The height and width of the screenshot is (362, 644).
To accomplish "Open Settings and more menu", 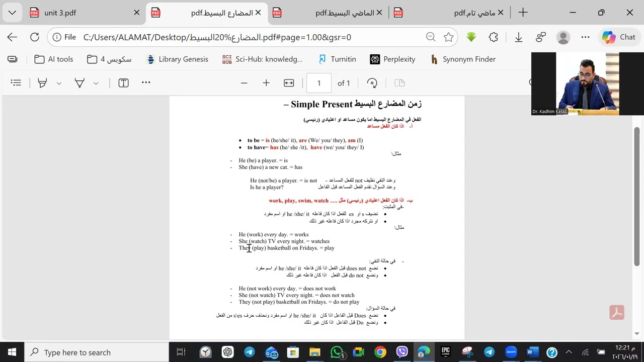I will pyautogui.click(x=585, y=37).
